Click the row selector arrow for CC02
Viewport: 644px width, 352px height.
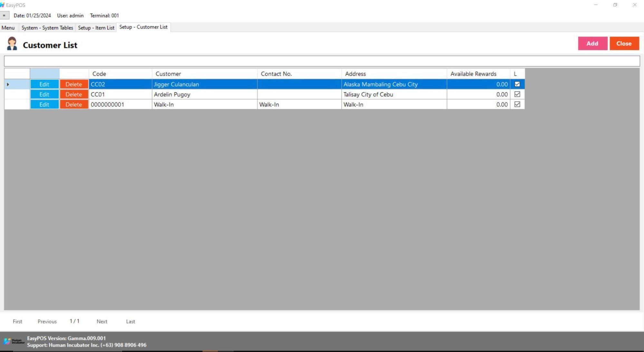pos(8,84)
